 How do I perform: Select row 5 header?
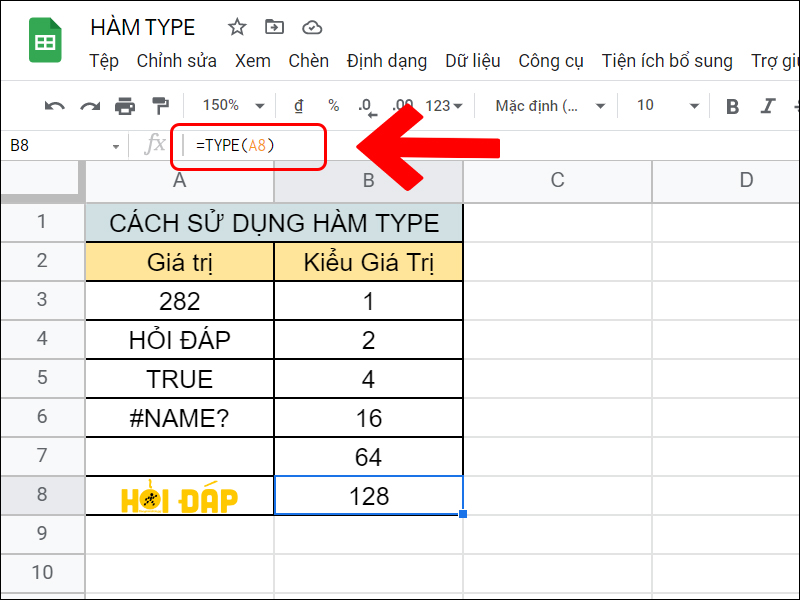[42, 378]
